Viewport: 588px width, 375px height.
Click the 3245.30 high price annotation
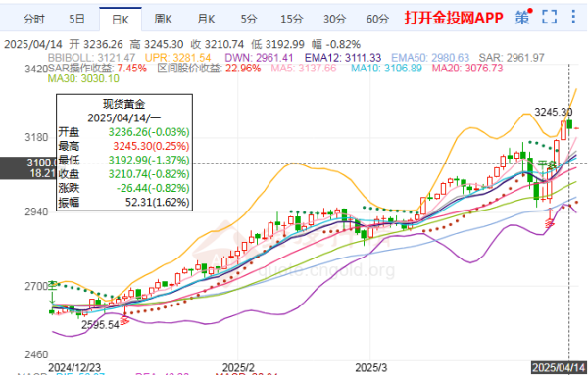pos(554,112)
